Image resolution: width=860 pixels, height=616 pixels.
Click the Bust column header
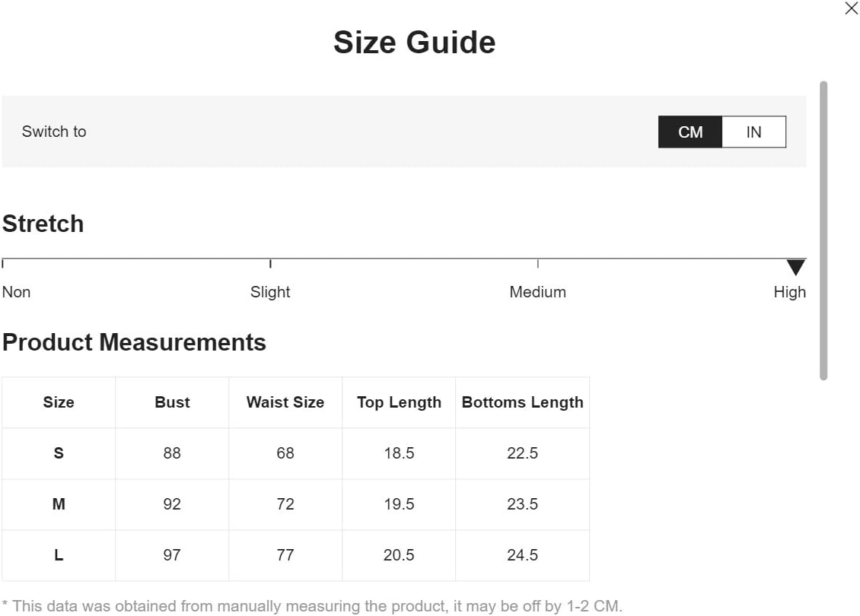pyautogui.click(x=172, y=402)
